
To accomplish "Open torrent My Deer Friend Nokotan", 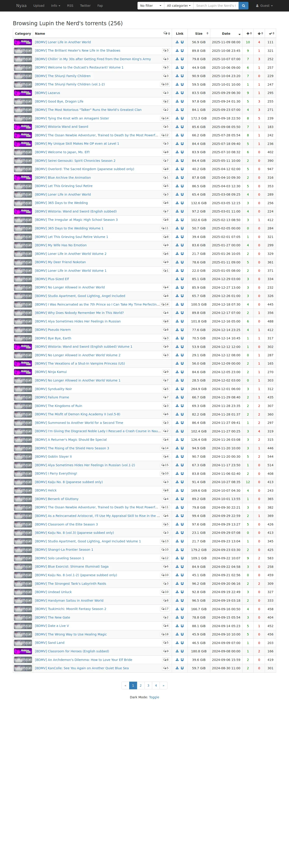I will pos(60,262).
